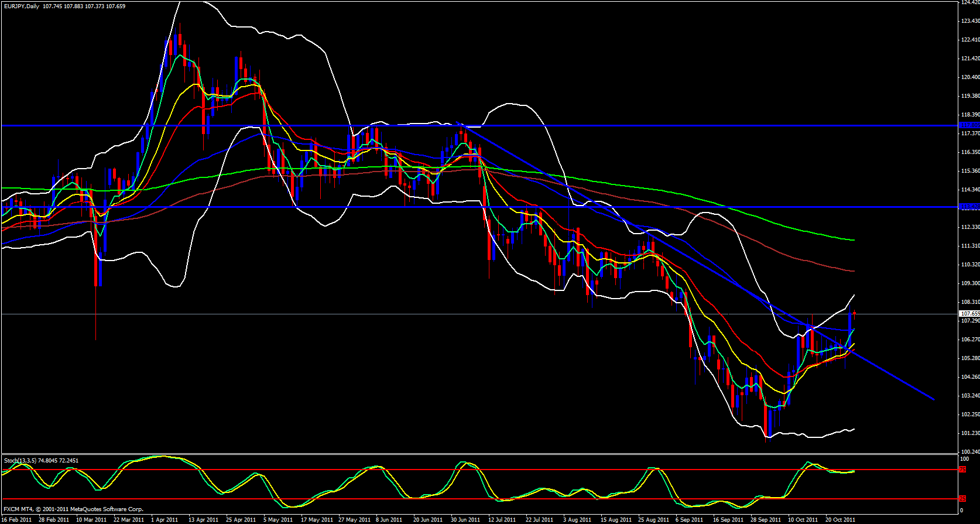The height and width of the screenshot is (524, 980).
Task: Click the Stoch(13,3,5) indicator label
Action: 20,461
